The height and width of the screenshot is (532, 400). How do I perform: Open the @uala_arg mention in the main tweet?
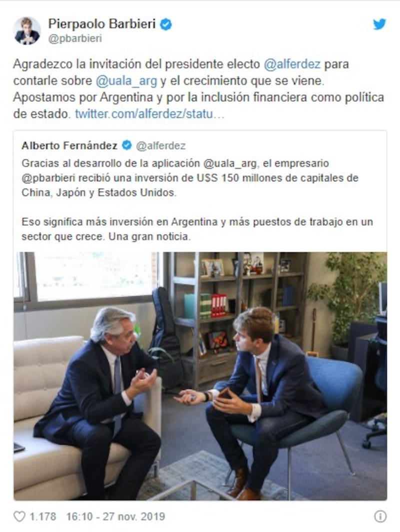point(126,81)
